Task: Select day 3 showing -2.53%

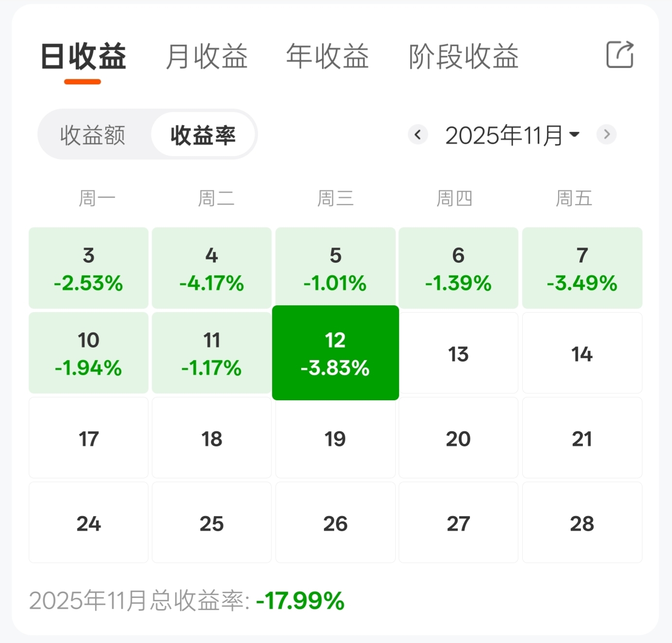Action: [x=89, y=268]
